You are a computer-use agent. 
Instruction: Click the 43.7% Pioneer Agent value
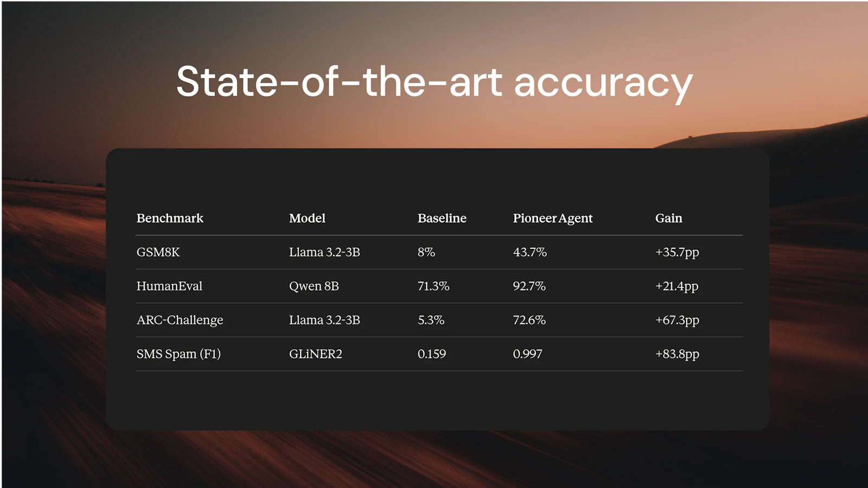(529, 252)
